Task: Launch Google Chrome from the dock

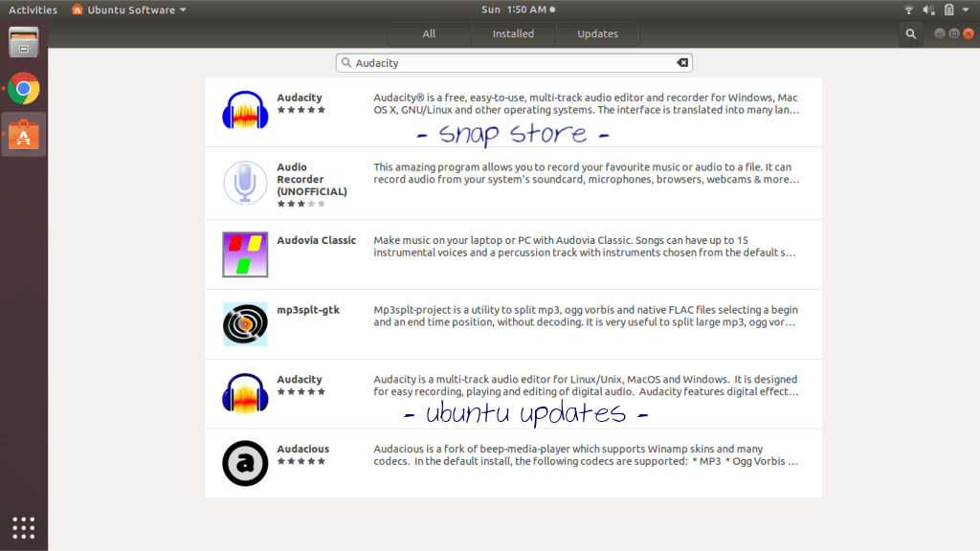Action: [23, 88]
